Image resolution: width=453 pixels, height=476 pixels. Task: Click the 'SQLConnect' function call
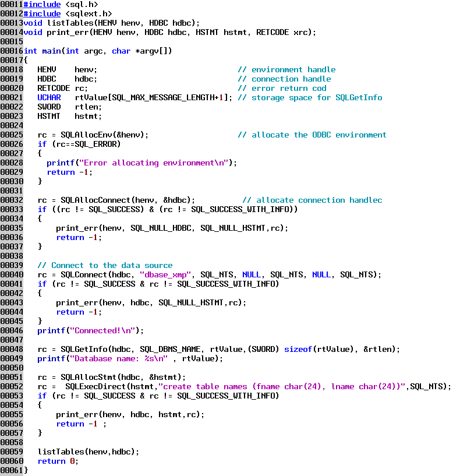[84, 275]
